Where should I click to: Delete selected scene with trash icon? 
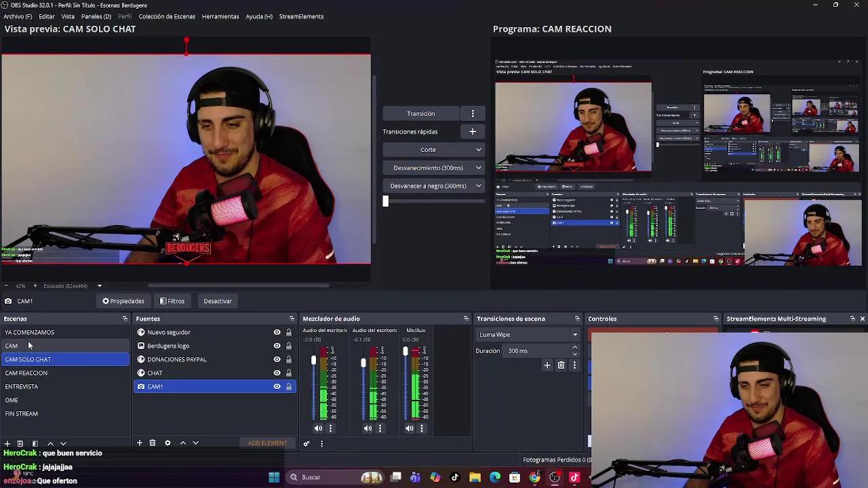tap(20, 443)
